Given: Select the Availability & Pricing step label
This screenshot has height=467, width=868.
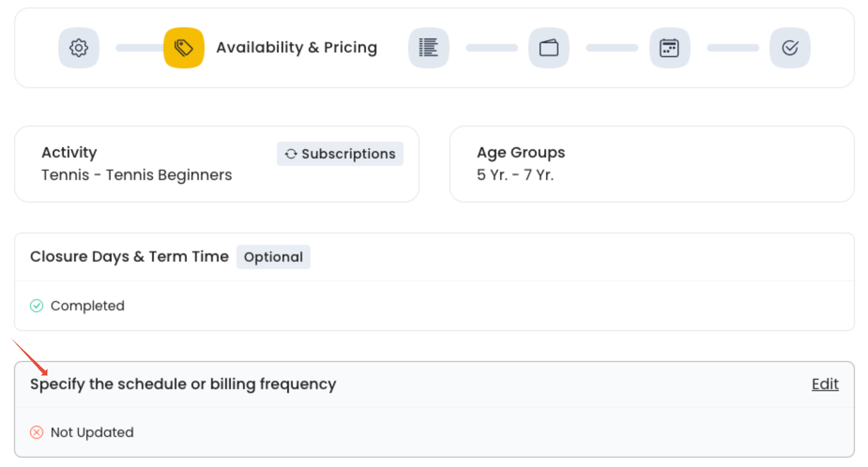Looking at the screenshot, I should click(x=296, y=47).
